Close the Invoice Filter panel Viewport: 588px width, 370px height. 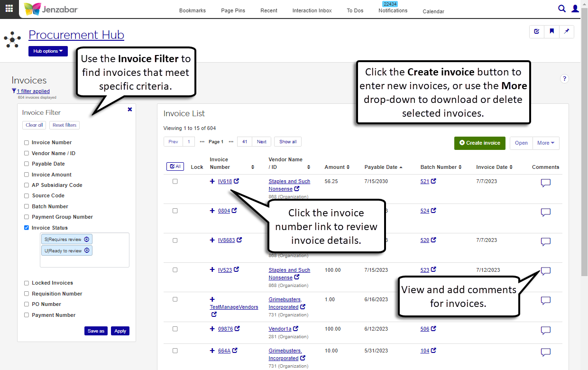(130, 110)
